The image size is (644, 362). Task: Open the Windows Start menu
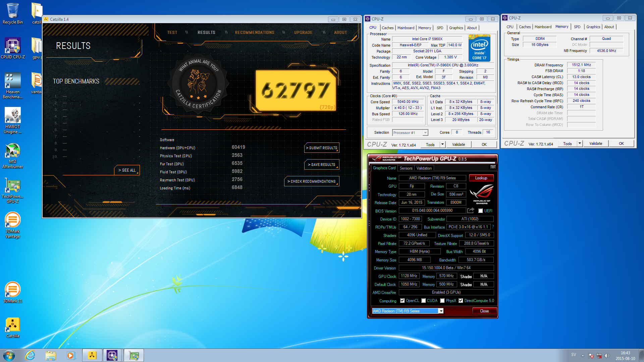coord(9,355)
